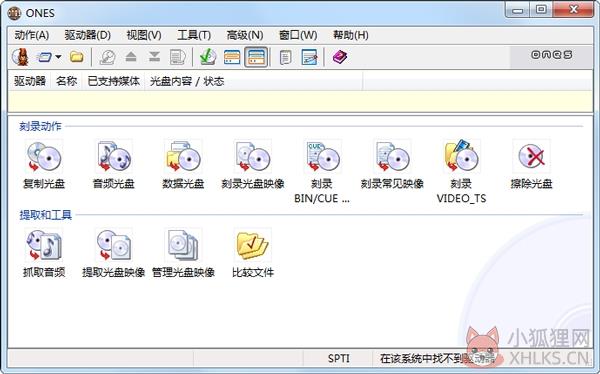This screenshot has width=600, height=374.
Task: Click the yellow folder open toolbar icon
Action: point(77,57)
